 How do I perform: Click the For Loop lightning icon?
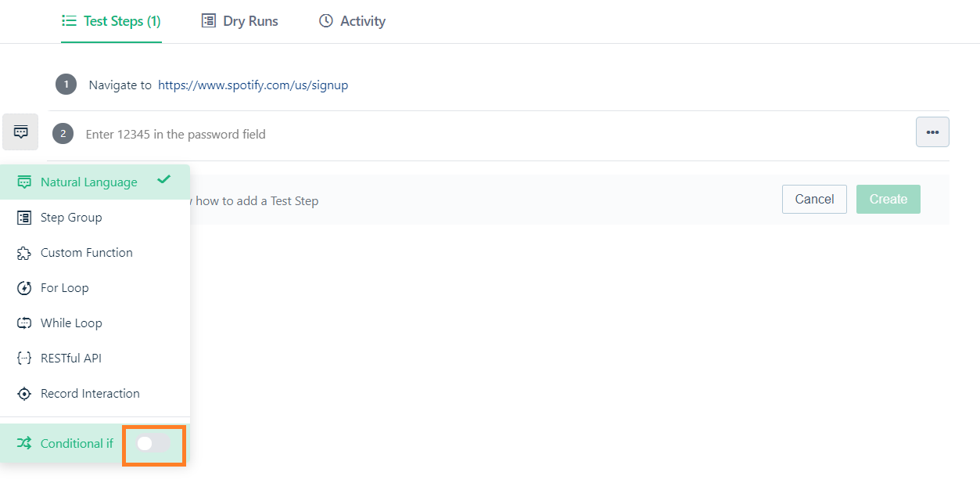pos(24,288)
